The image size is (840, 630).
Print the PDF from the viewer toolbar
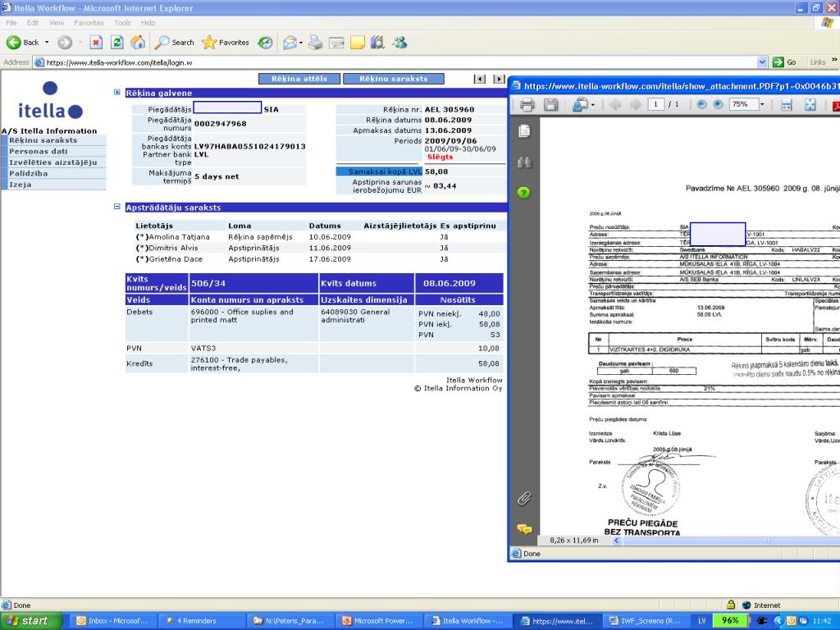click(527, 104)
